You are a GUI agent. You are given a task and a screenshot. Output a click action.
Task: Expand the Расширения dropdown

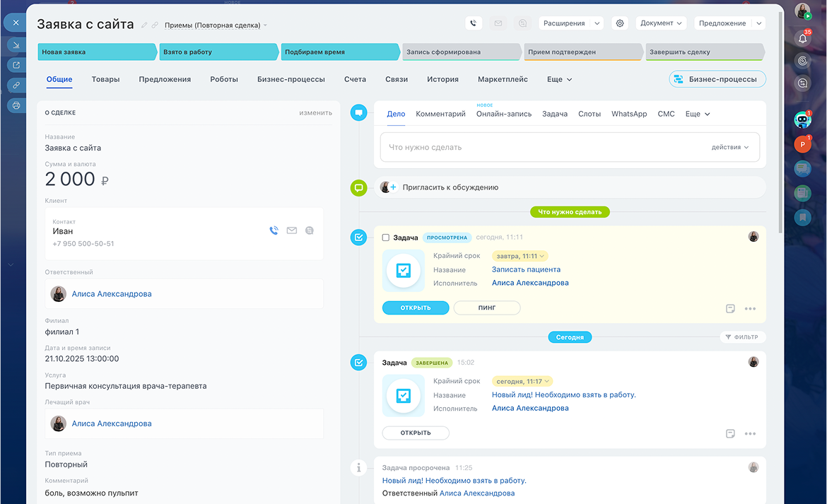click(x=571, y=23)
